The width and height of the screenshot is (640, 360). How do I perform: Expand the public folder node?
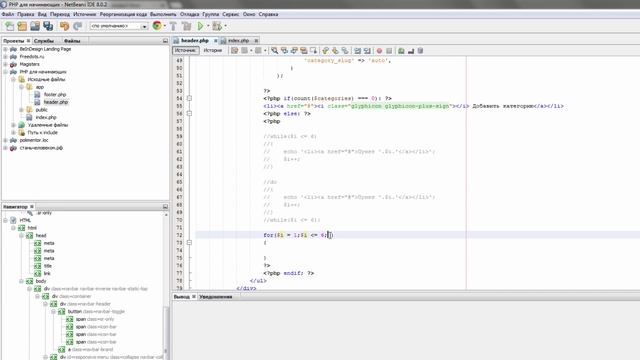(x=21, y=110)
